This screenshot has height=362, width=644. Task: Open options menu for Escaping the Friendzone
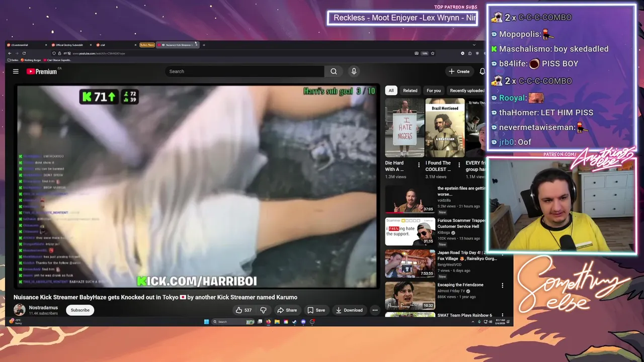click(502, 286)
